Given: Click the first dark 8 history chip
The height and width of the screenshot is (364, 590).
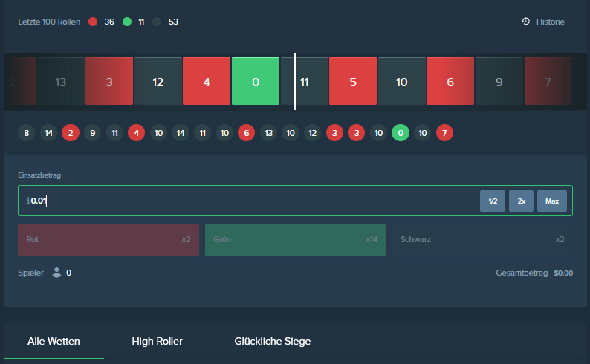Looking at the screenshot, I should point(27,133).
